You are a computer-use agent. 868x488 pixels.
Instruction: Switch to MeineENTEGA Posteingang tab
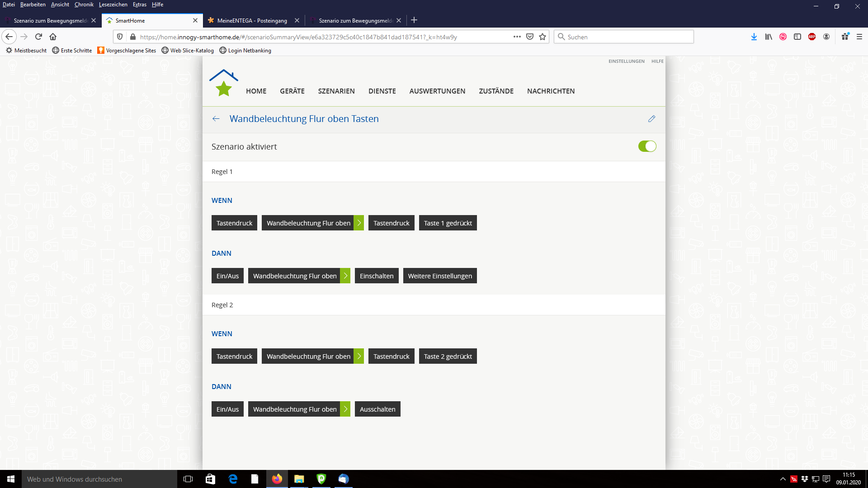click(252, 20)
